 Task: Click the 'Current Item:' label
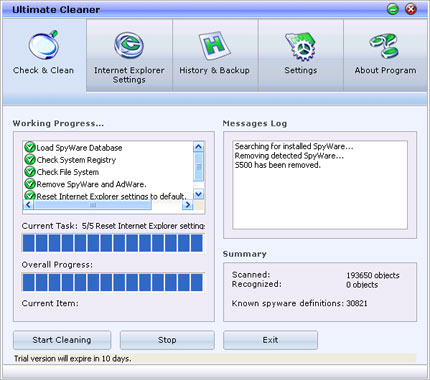click(50, 303)
